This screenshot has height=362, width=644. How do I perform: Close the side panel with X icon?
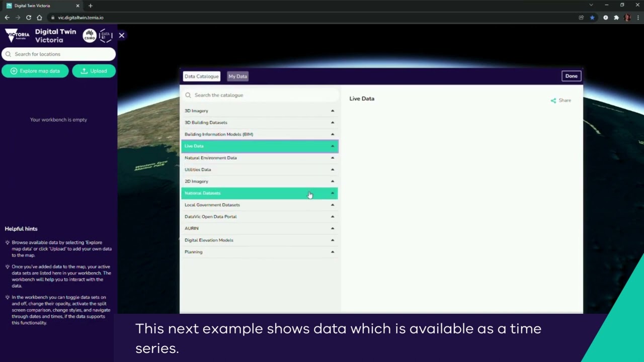tap(121, 35)
